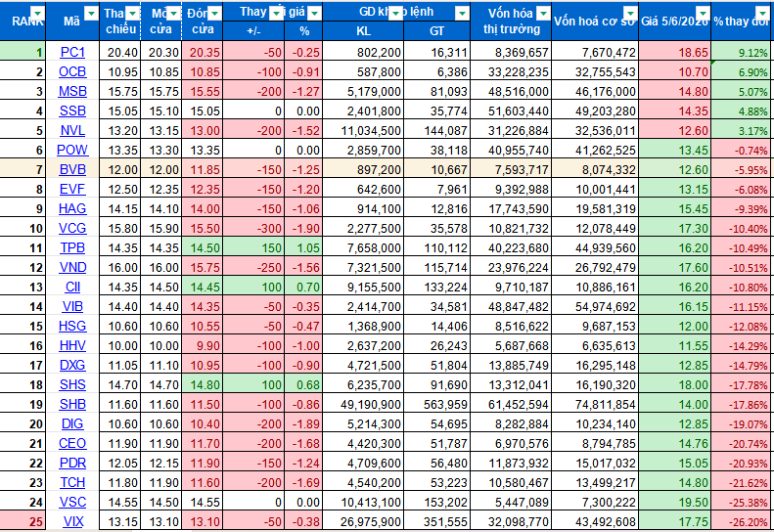
Task: Open the PDR ticker link
Action: [72, 463]
